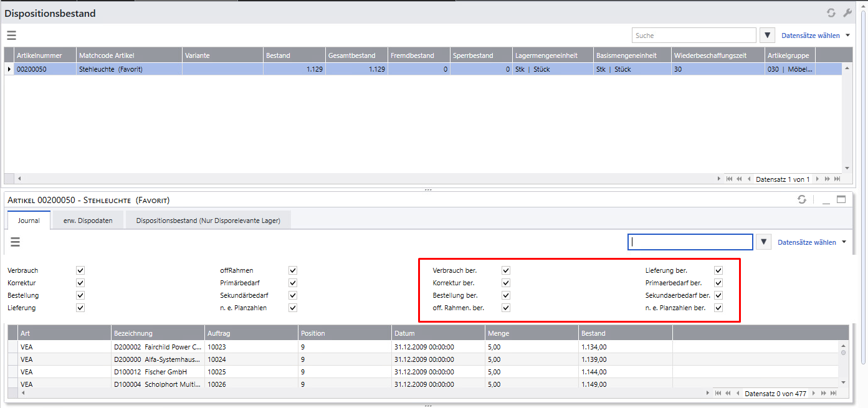The image size is (868, 408).
Task: Click the filter funnel in the Journal panel
Action: pos(764,242)
